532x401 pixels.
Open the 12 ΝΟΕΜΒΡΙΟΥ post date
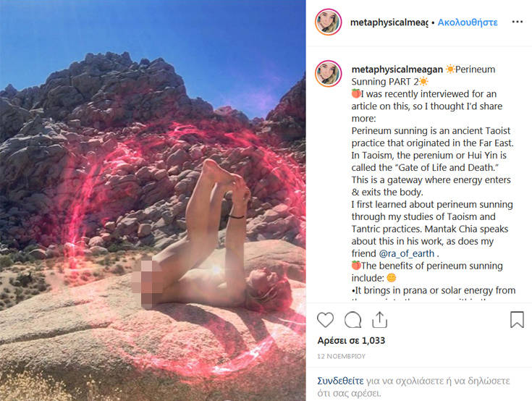coord(342,356)
